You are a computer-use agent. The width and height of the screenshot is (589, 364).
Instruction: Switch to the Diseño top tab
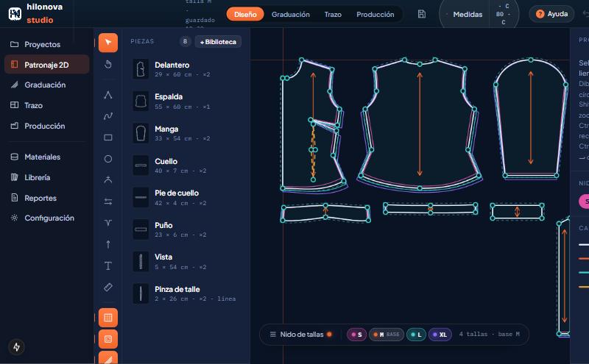pos(245,14)
